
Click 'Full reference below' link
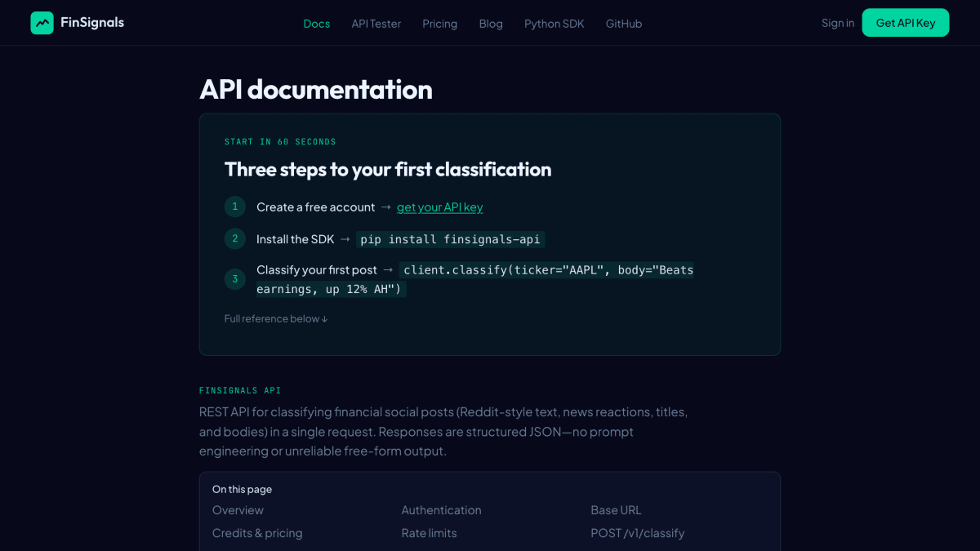[x=276, y=318]
